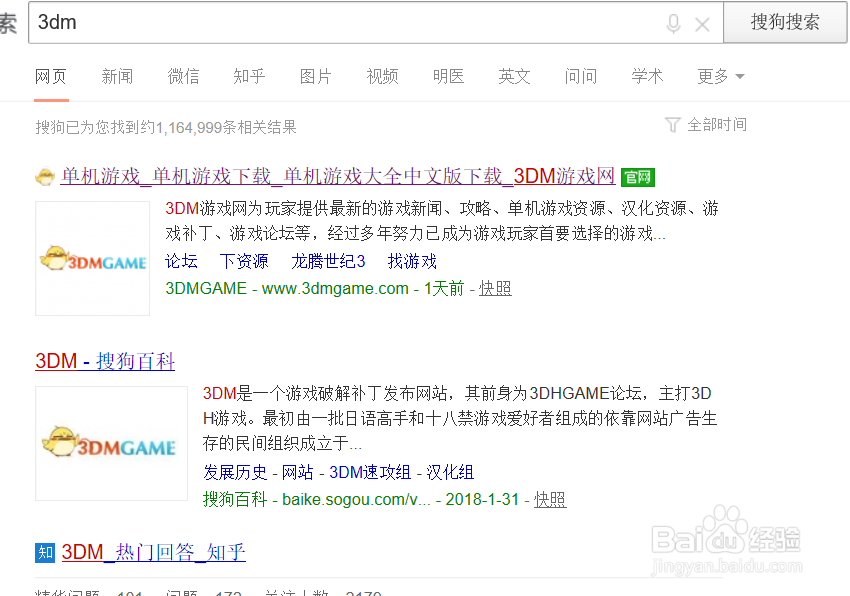The height and width of the screenshot is (596, 850).
Task: Open the 新闻 results tab
Action: (x=118, y=75)
